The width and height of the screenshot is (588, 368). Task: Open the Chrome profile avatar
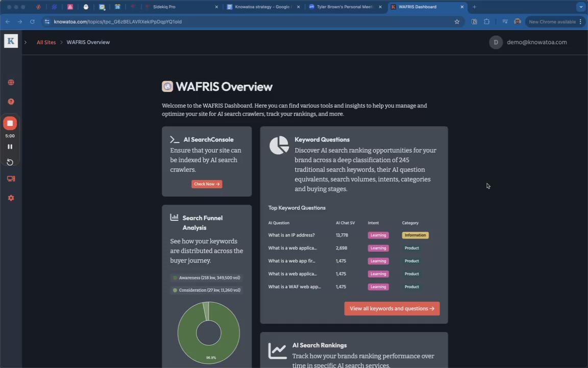[518, 22]
